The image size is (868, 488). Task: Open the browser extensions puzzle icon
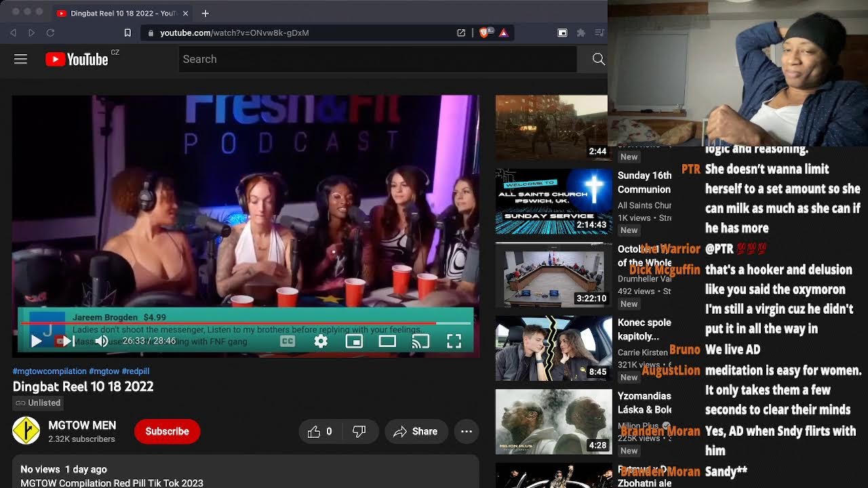tap(581, 33)
